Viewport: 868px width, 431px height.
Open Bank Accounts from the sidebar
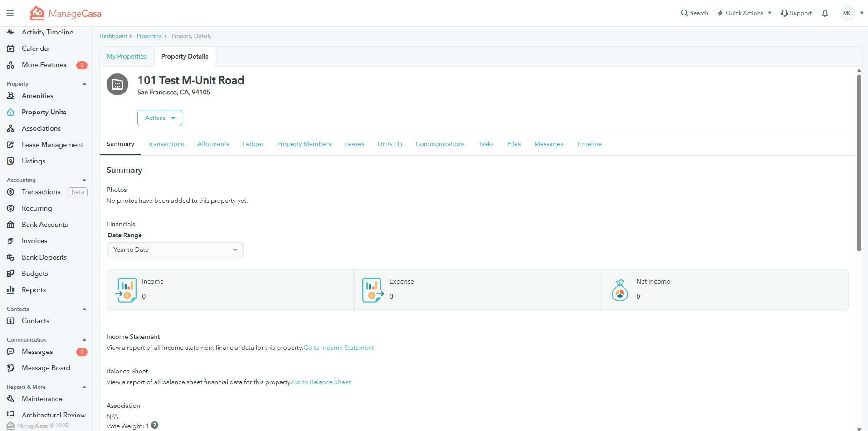(44, 225)
